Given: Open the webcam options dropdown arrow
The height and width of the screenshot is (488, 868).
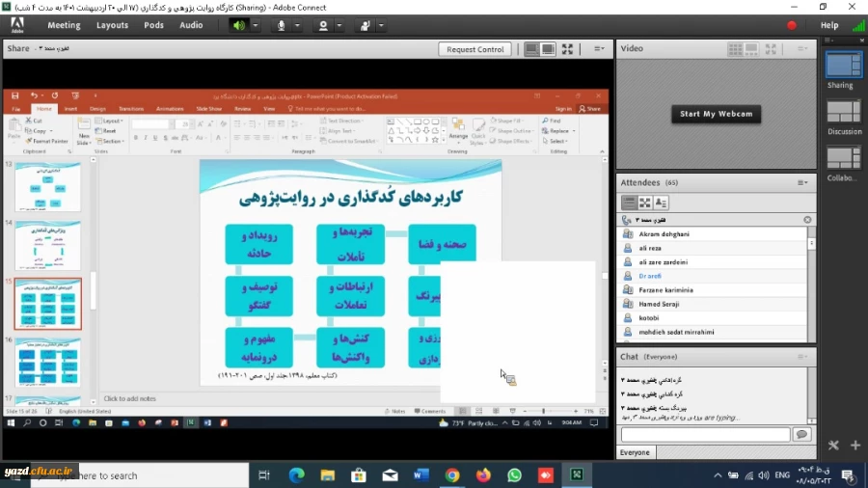Looking at the screenshot, I should (x=339, y=25).
